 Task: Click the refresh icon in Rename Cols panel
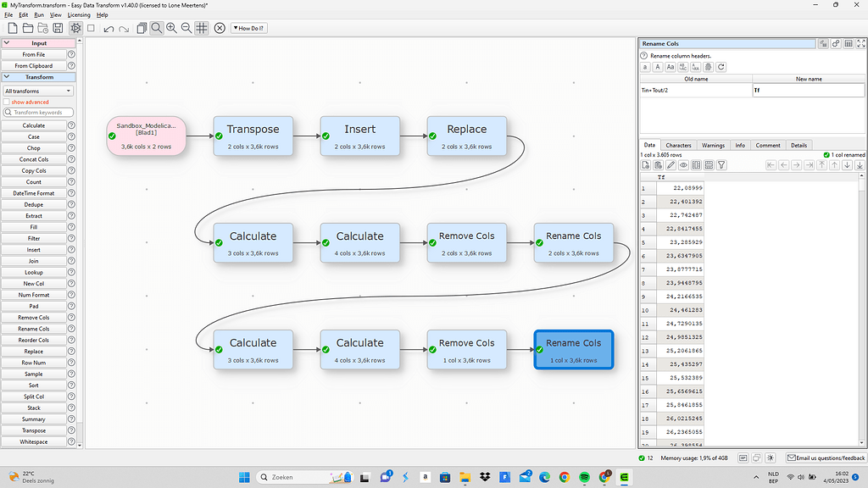coord(721,67)
